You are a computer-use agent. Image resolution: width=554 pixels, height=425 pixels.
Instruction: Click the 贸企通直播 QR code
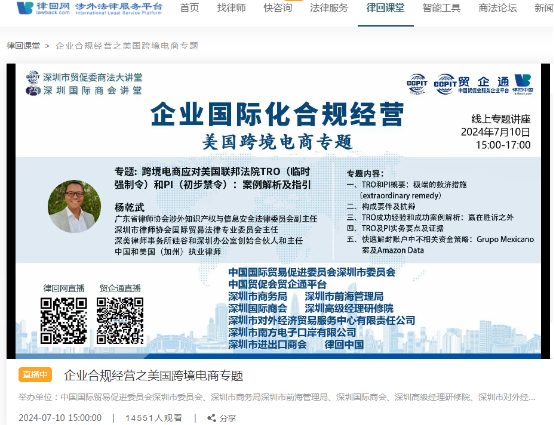click(x=120, y=320)
